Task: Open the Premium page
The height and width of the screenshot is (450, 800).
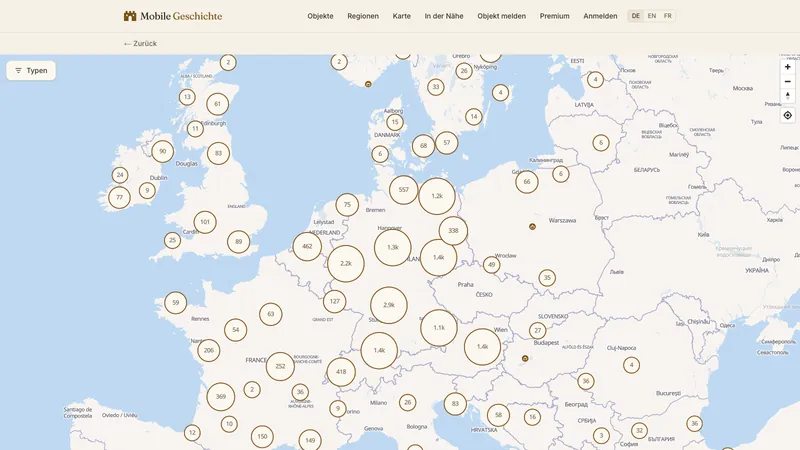Action: pos(555,16)
